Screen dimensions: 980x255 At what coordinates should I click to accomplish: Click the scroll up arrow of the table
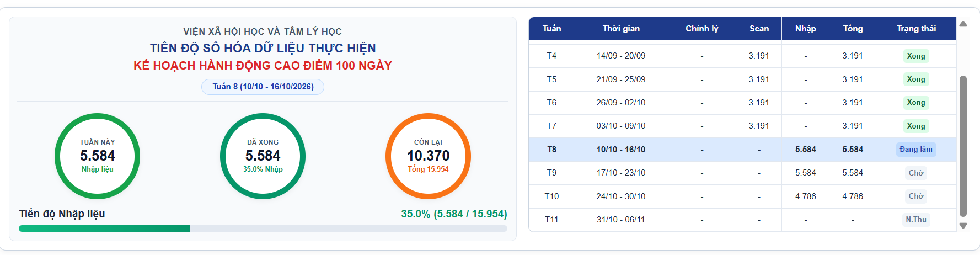963,24
